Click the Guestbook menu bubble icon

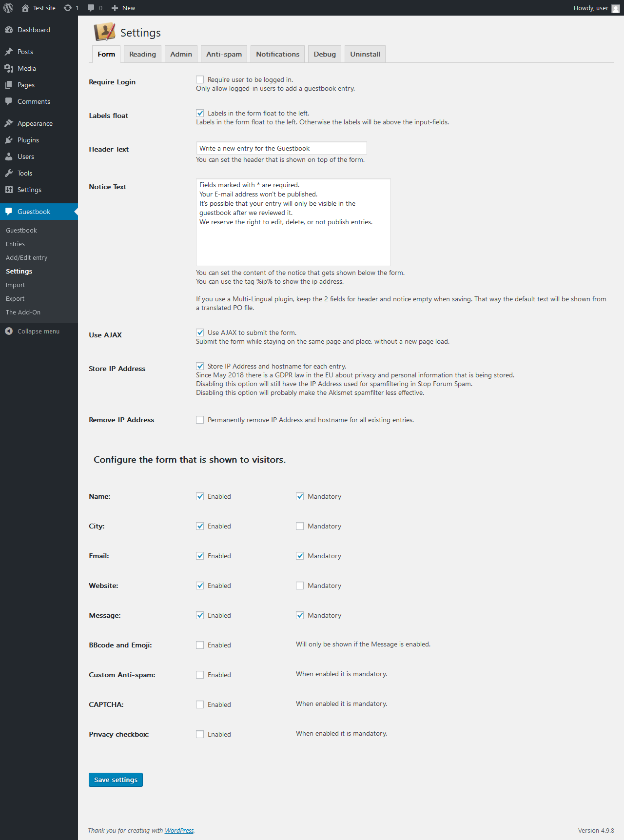point(9,212)
